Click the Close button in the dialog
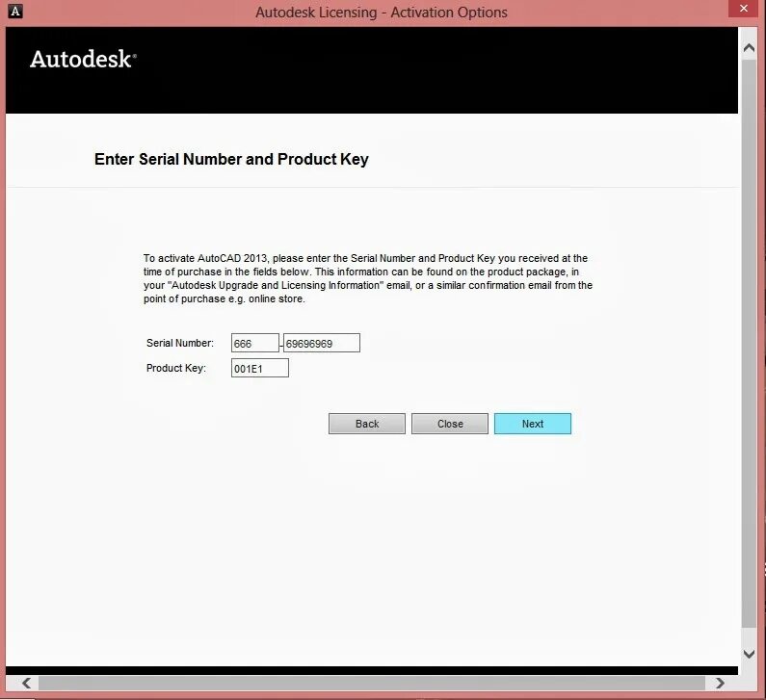Screen dimensions: 766x700 pyautogui.click(x=449, y=424)
